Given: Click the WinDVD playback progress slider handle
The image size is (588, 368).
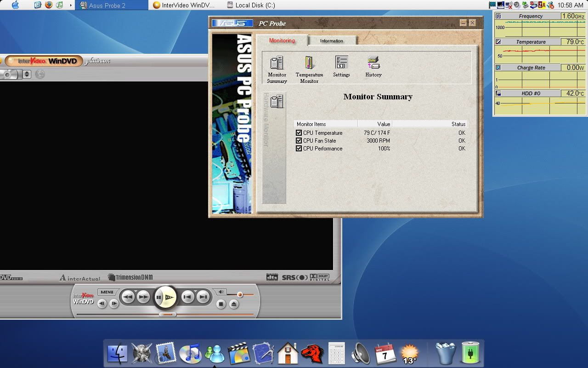Looking at the screenshot, I should pos(168,315).
